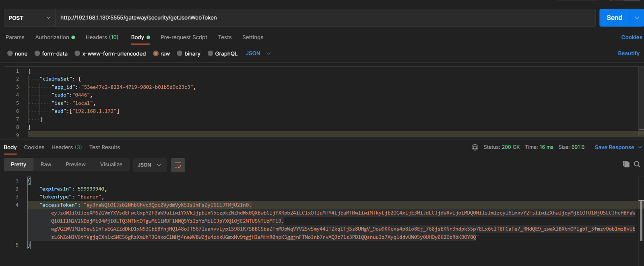The image size is (644, 266).
Task: Click the Send request button
Action: coord(614,18)
